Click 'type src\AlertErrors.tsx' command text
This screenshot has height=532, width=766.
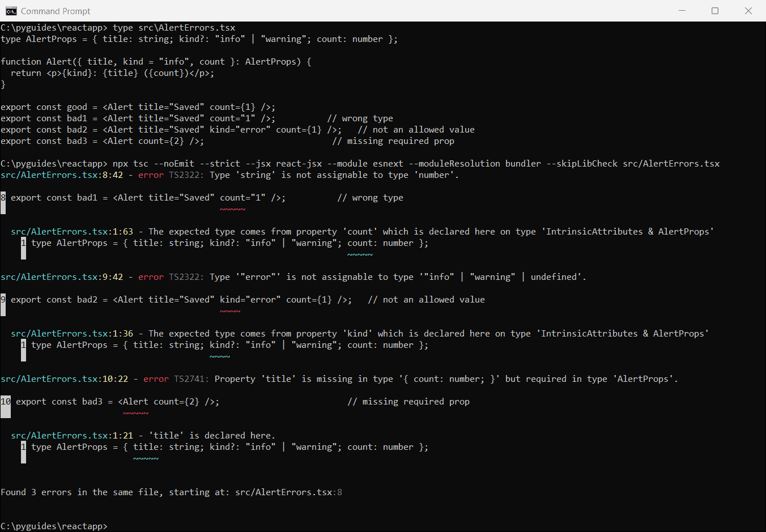pyautogui.click(x=174, y=28)
